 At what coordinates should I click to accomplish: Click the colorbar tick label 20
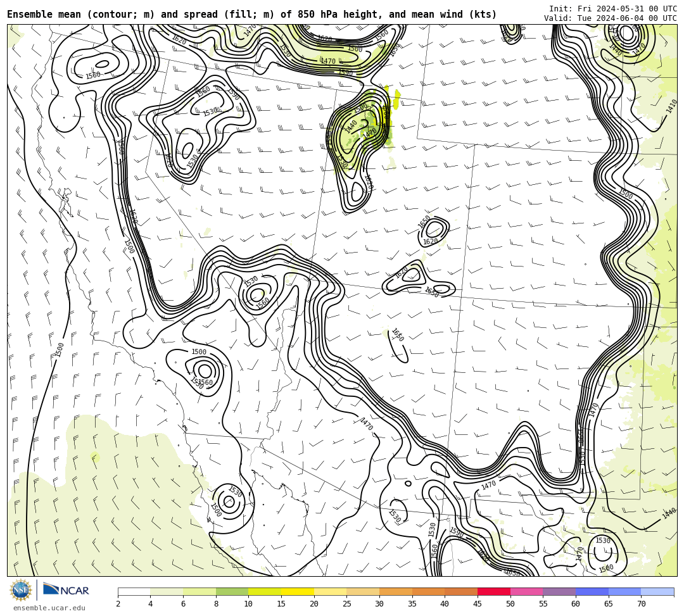314,604
